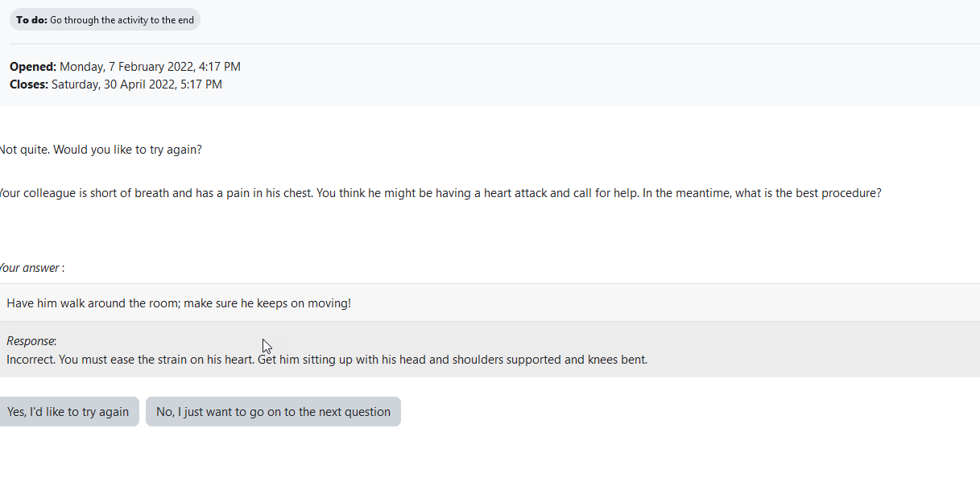Click the "5:17 PM" closing time

click(201, 84)
